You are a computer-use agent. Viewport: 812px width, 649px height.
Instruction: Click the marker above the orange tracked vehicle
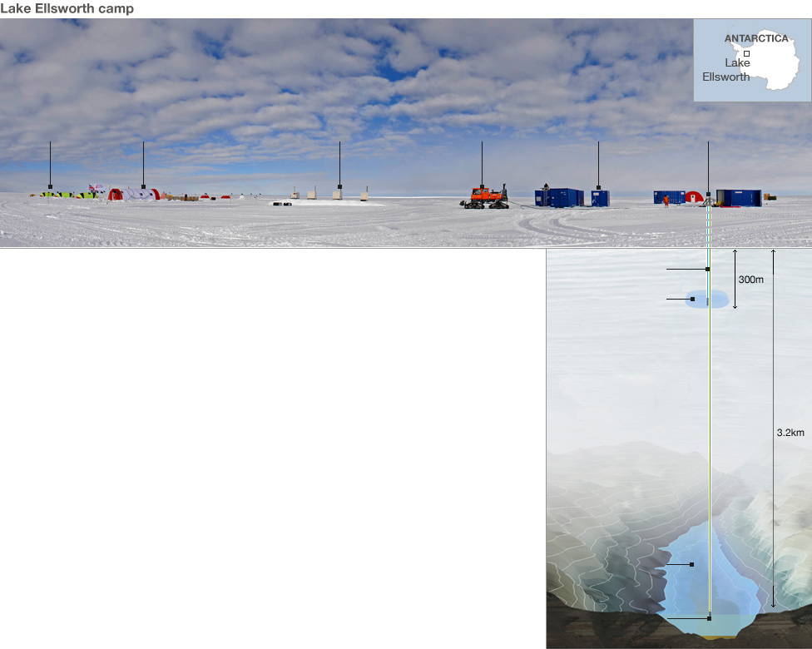click(x=482, y=186)
